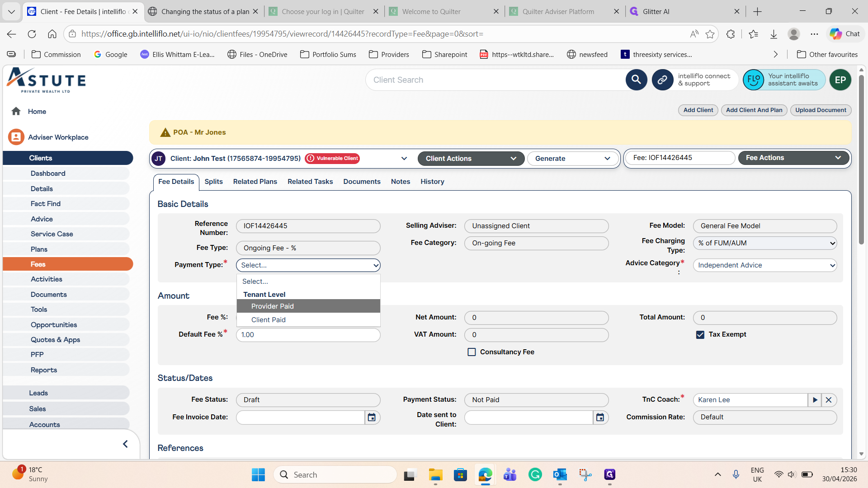Clear the TnC Coach Karen Lee value
This screenshot has width=868, height=488.
[x=829, y=400]
